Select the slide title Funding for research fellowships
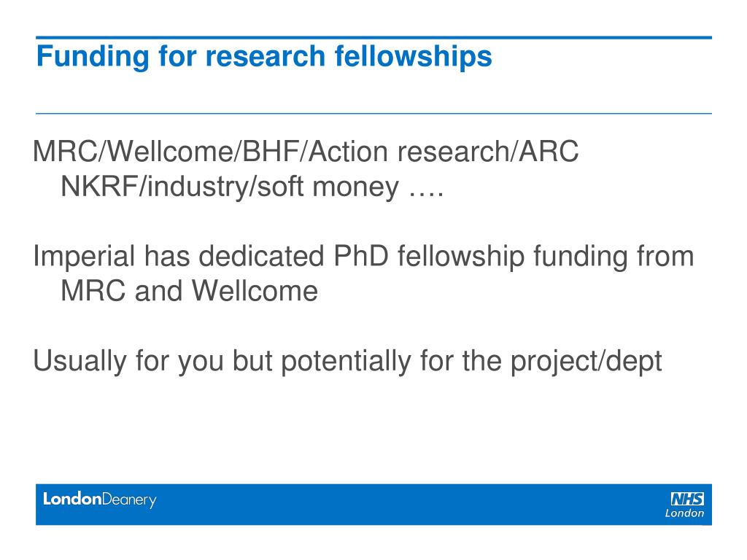Viewport: 747px width, 560px height. pos(264,57)
